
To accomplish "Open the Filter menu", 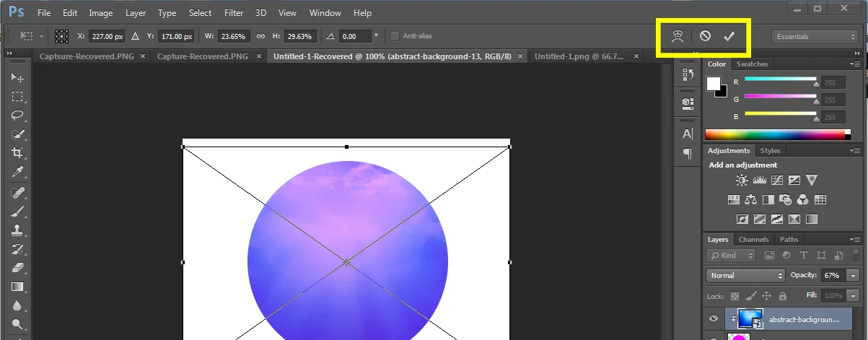I will (233, 13).
